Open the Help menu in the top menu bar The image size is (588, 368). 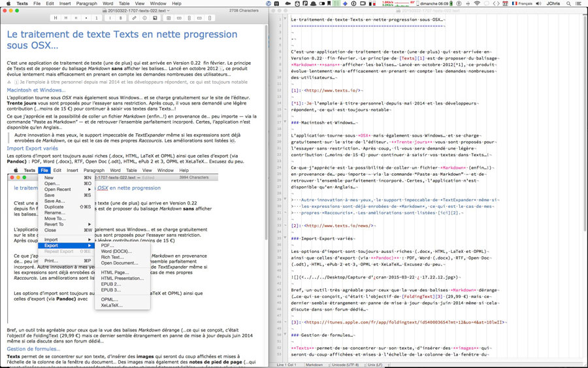176,3
